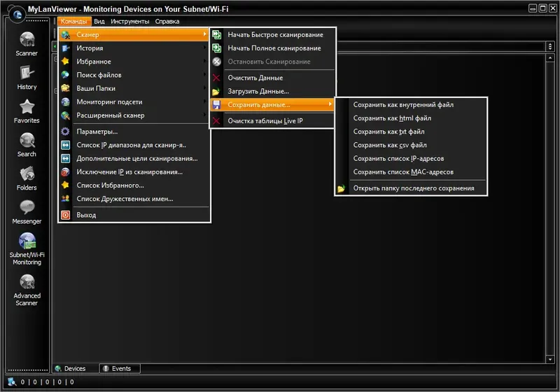Click scroll down arrow of device list
This screenshot has width=560, height=392.
click(x=550, y=359)
